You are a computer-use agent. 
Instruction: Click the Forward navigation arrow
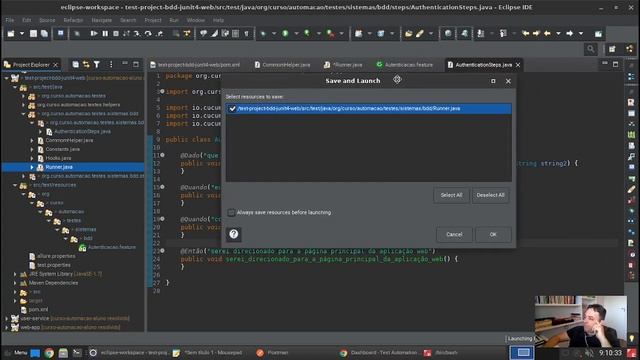(x=569, y=33)
